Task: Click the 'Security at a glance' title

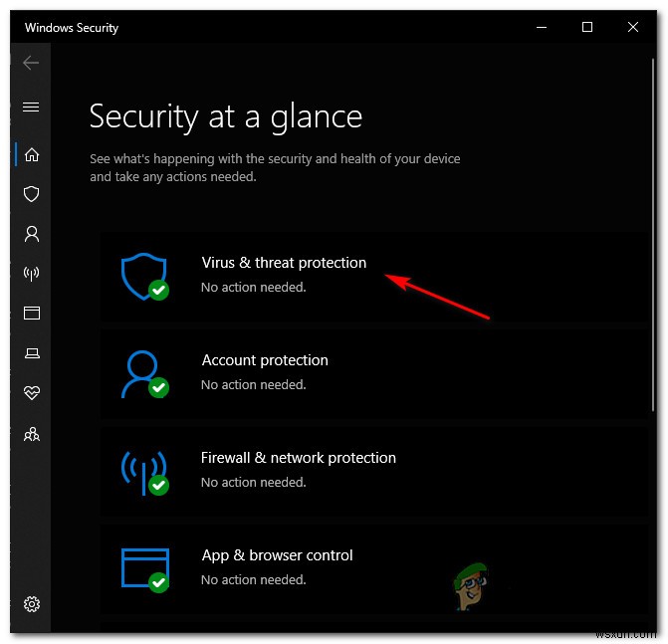Action: [x=226, y=116]
